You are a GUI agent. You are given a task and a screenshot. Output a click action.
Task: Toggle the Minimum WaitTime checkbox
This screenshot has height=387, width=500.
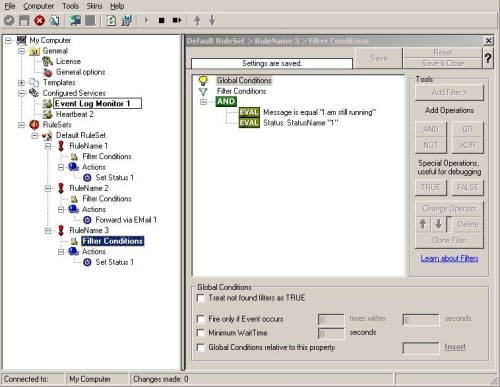tap(201, 333)
